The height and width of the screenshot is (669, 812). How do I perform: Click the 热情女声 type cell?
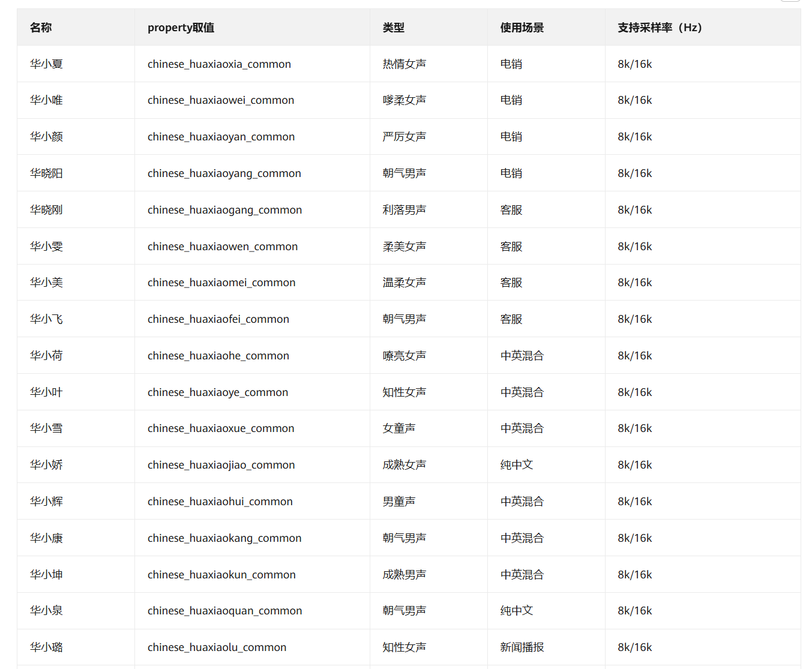pos(404,64)
